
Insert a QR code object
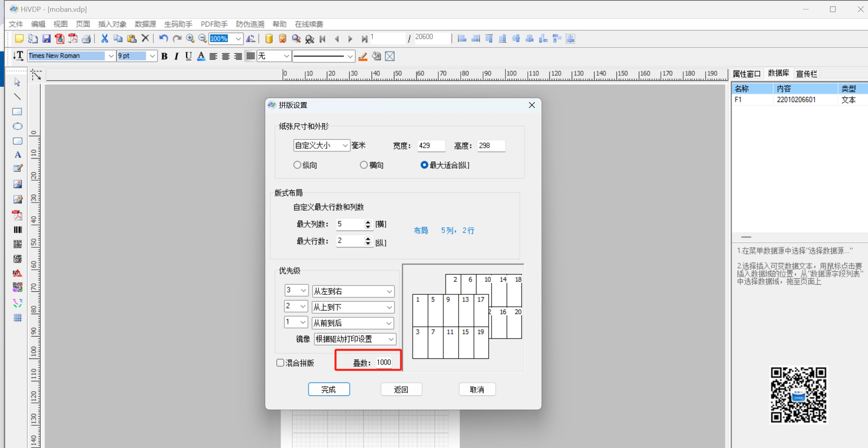pos(17,244)
